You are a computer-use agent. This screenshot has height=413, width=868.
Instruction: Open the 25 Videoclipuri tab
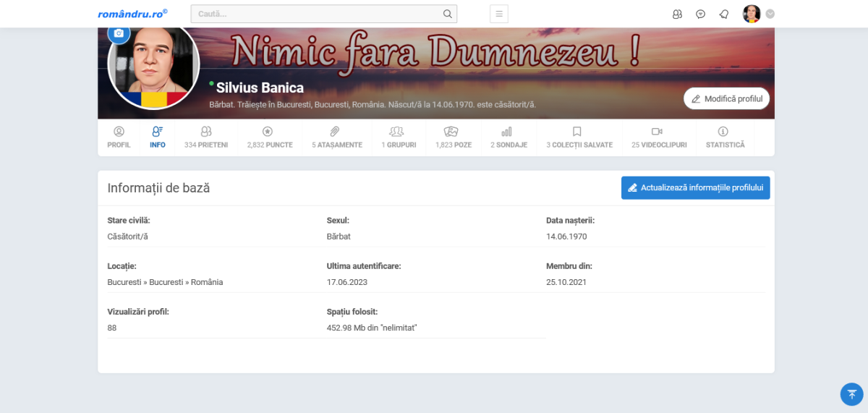pos(658,137)
